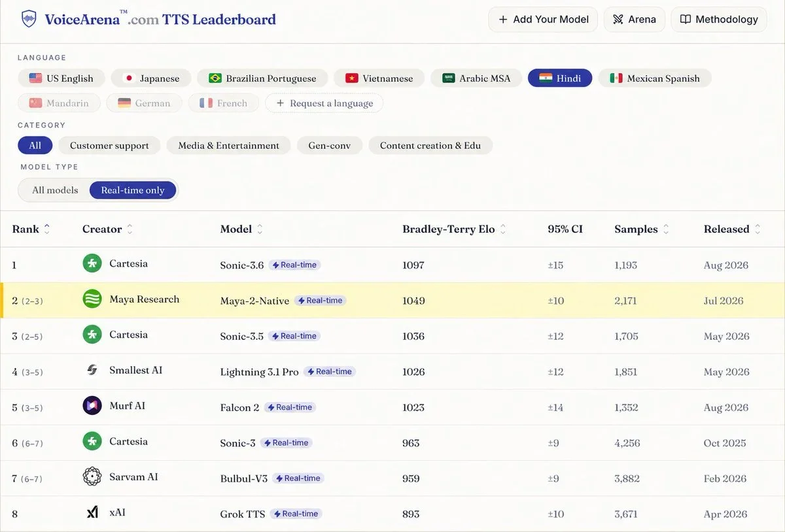This screenshot has height=532, width=785.
Task: Click the xAI logo icon
Action: (x=92, y=512)
